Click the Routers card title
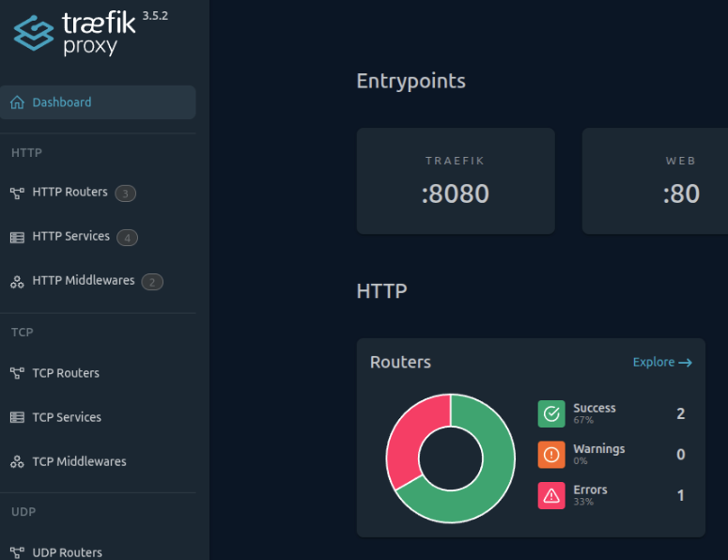This screenshot has height=560, width=728. pos(400,362)
